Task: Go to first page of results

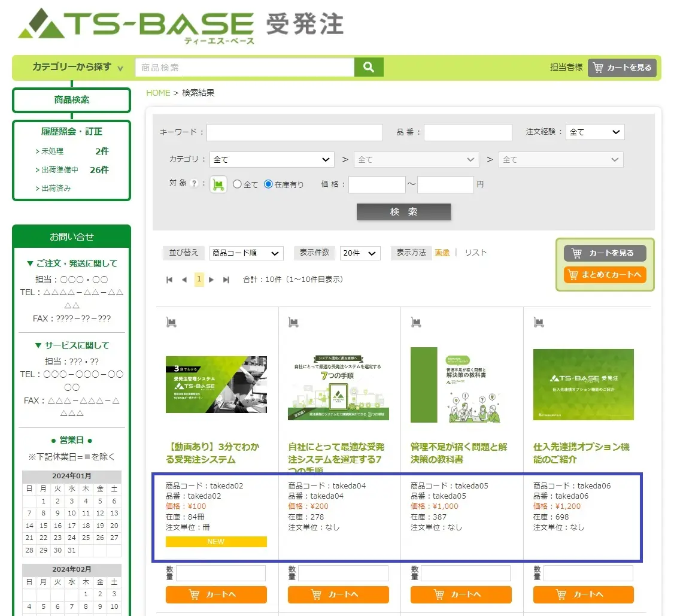Action: click(169, 280)
